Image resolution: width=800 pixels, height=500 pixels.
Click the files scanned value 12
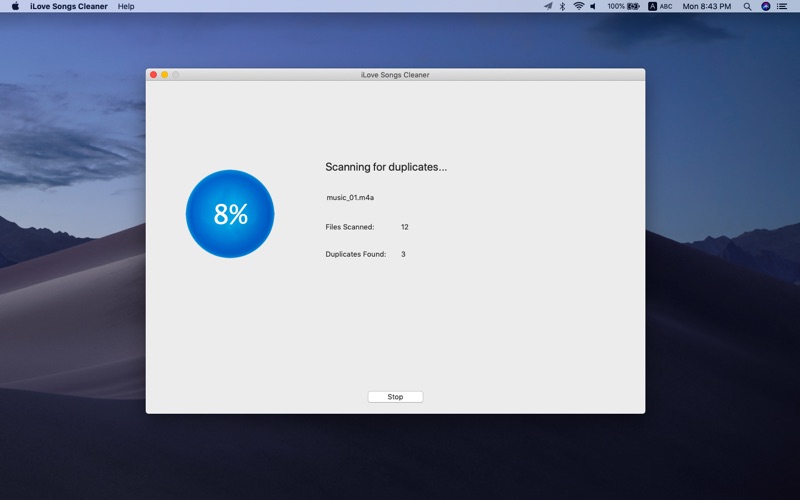(x=405, y=227)
